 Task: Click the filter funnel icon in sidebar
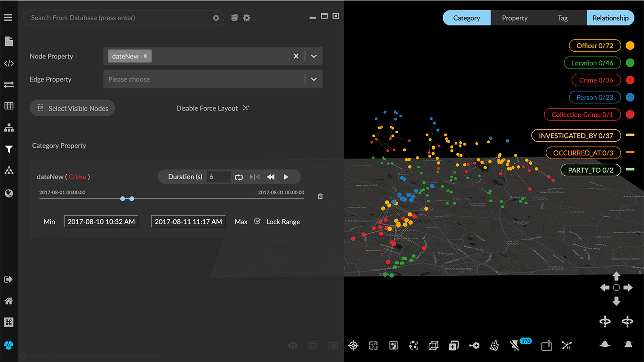pos(9,149)
